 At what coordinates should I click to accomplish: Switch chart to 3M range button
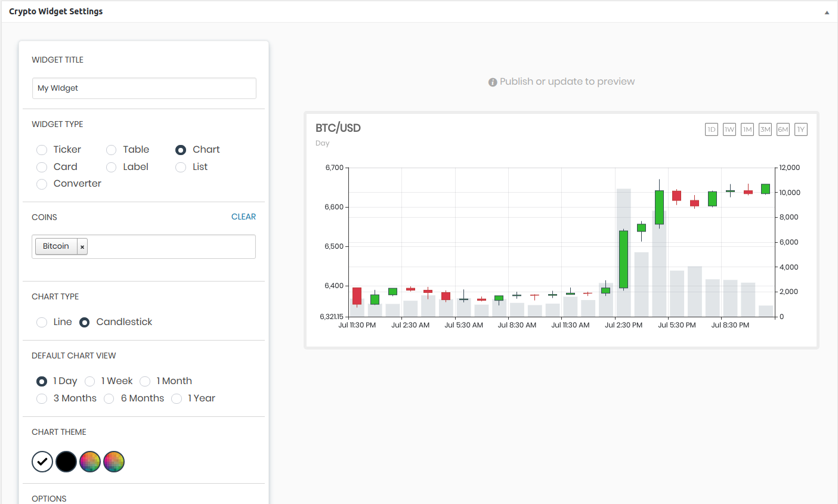tap(765, 129)
